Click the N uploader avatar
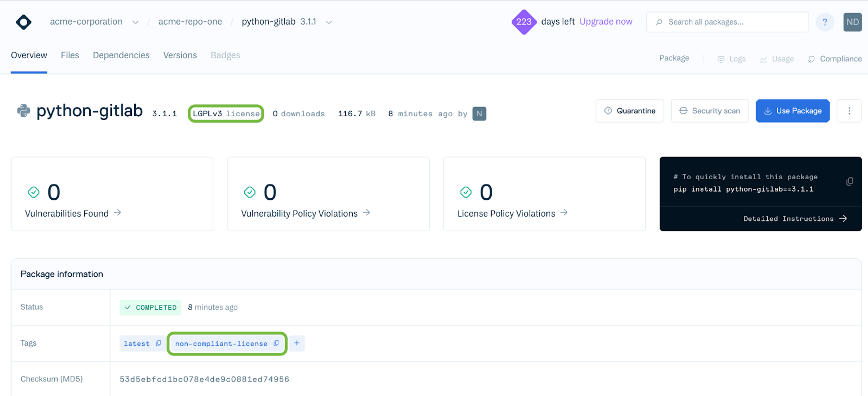The width and height of the screenshot is (868, 396). pos(479,113)
